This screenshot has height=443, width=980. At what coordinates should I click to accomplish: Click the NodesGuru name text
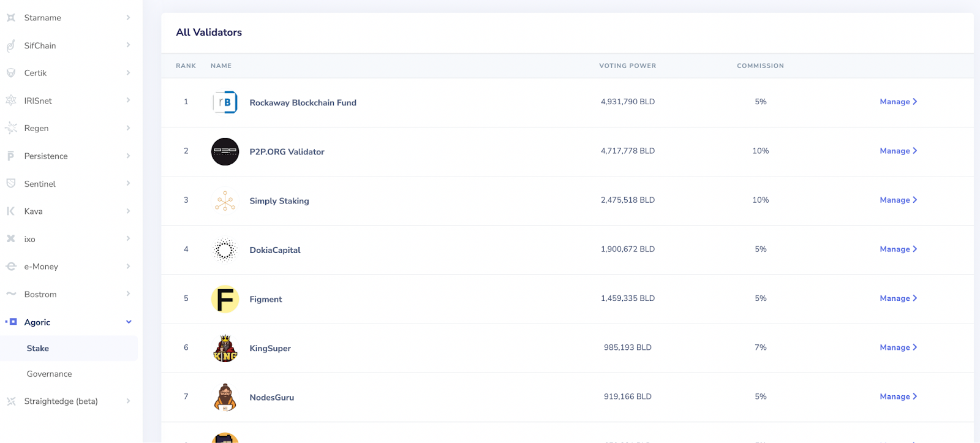point(272,397)
